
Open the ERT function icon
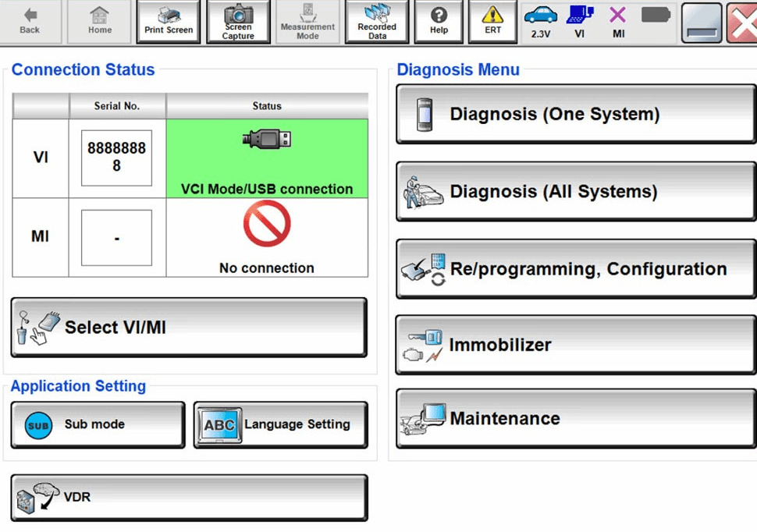coord(492,21)
